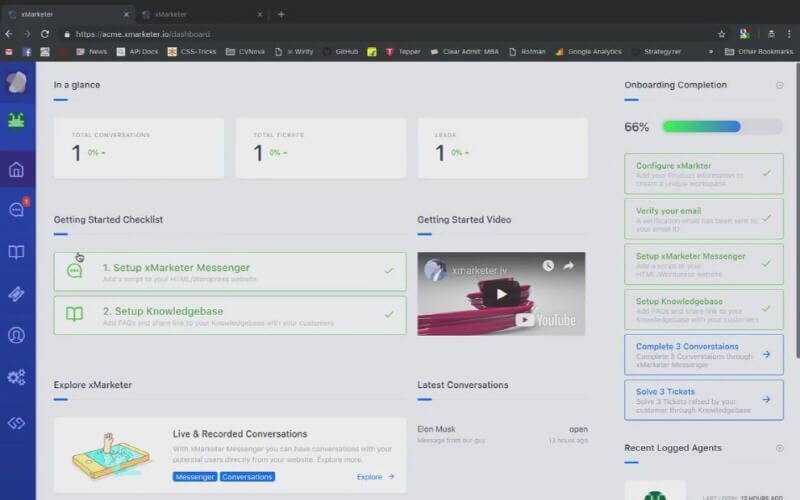Open a new browser tab
This screenshot has width=800, height=500.
pos(281,14)
